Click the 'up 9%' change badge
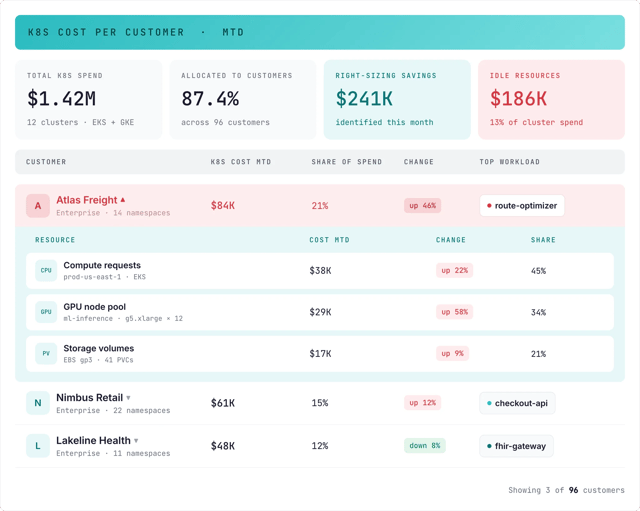Viewport: 640px width, 511px height. coord(452,353)
